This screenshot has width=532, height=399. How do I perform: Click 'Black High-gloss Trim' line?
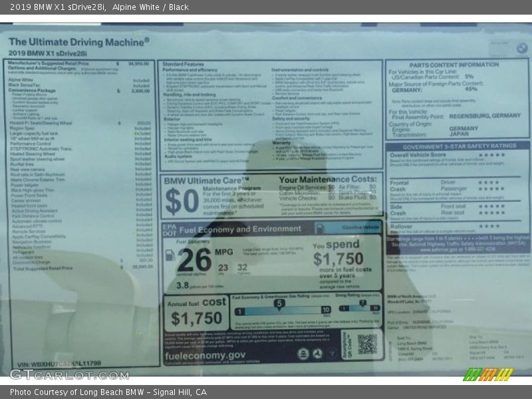click(81, 190)
